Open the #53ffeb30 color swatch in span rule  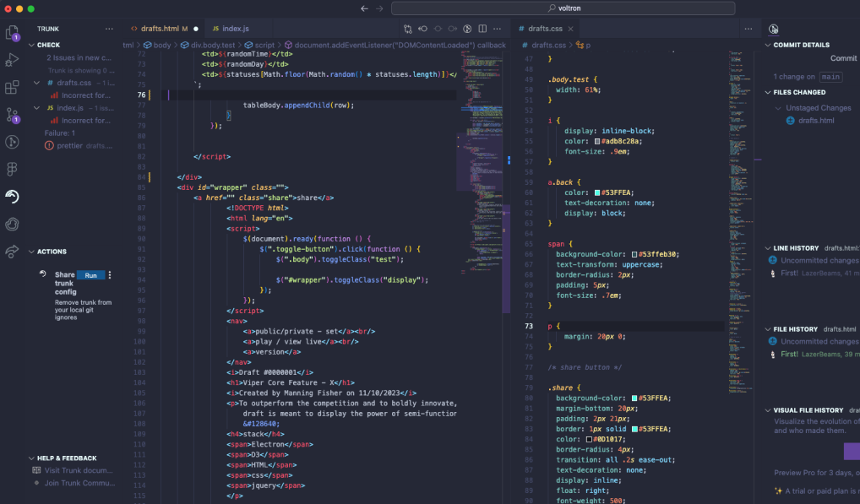pyautogui.click(x=634, y=254)
